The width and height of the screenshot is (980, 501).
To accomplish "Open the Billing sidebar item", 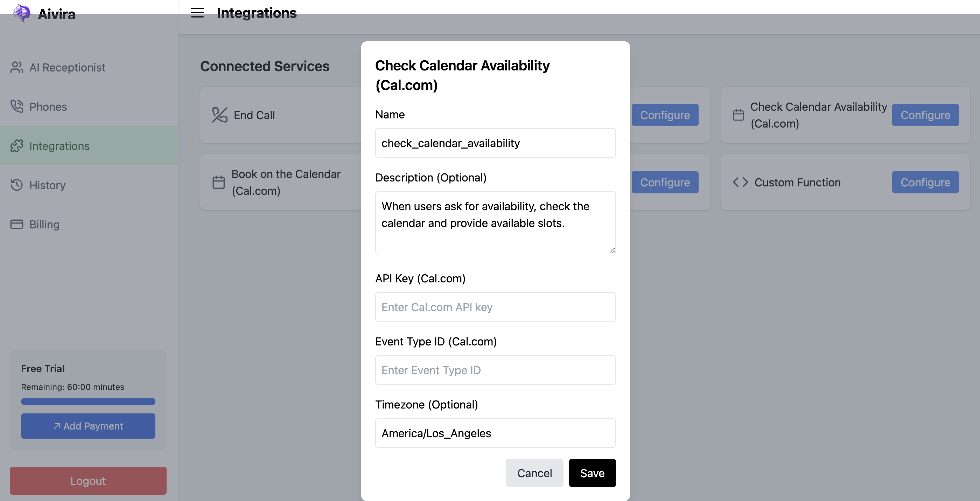I will (44, 224).
